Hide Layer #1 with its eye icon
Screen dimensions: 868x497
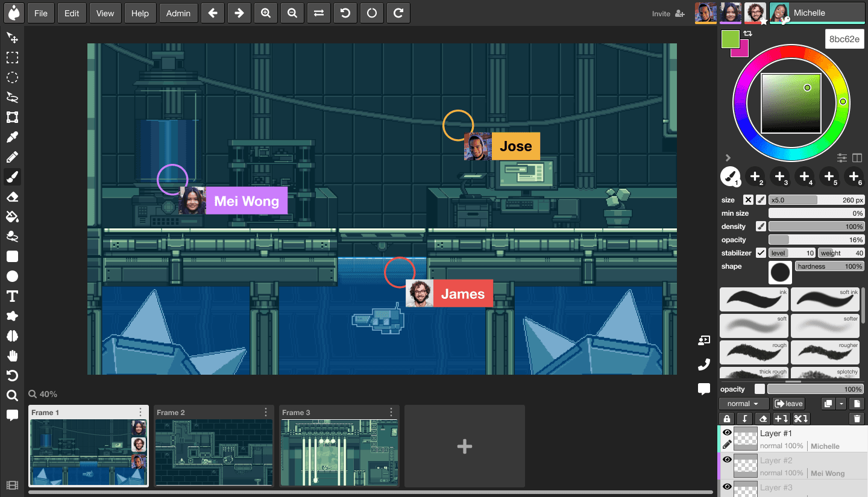(727, 433)
